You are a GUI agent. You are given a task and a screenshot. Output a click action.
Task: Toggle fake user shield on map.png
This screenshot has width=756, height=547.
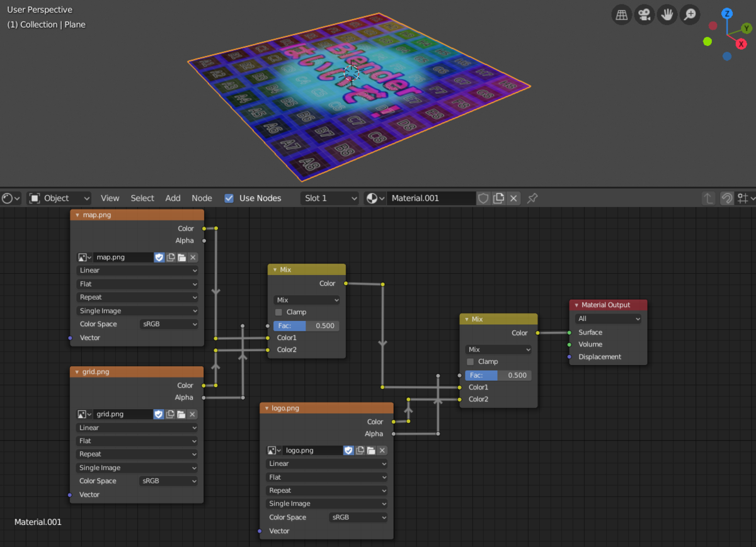click(x=159, y=257)
